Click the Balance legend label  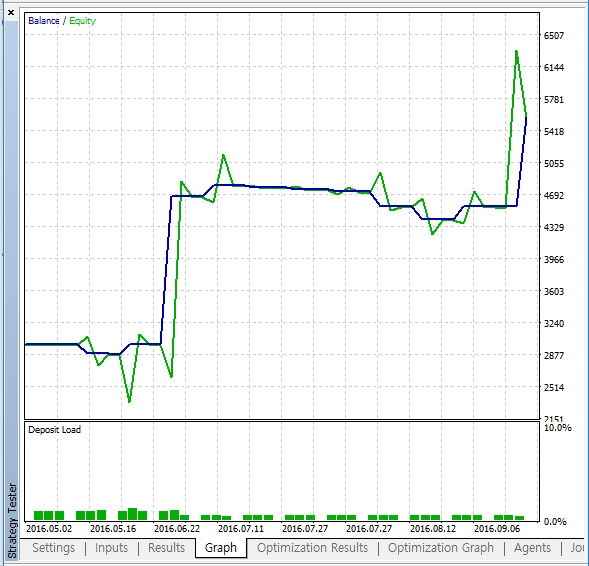click(x=44, y=21)
